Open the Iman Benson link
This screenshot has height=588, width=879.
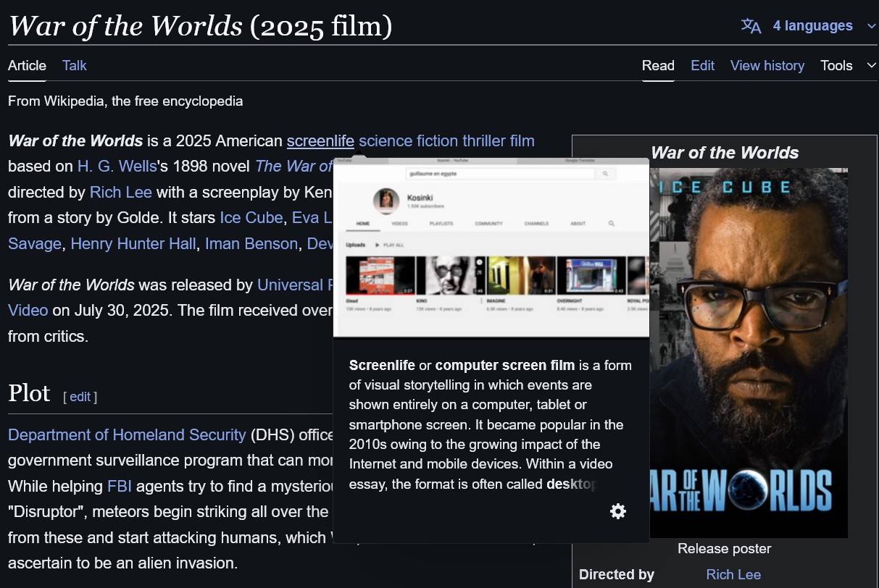pyautogui.click(x=251, y=243)
